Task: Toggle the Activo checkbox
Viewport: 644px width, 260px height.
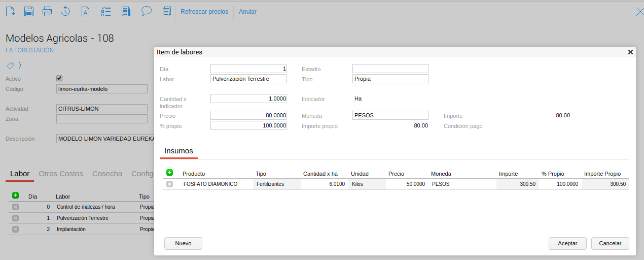Action: coord(59,78)
